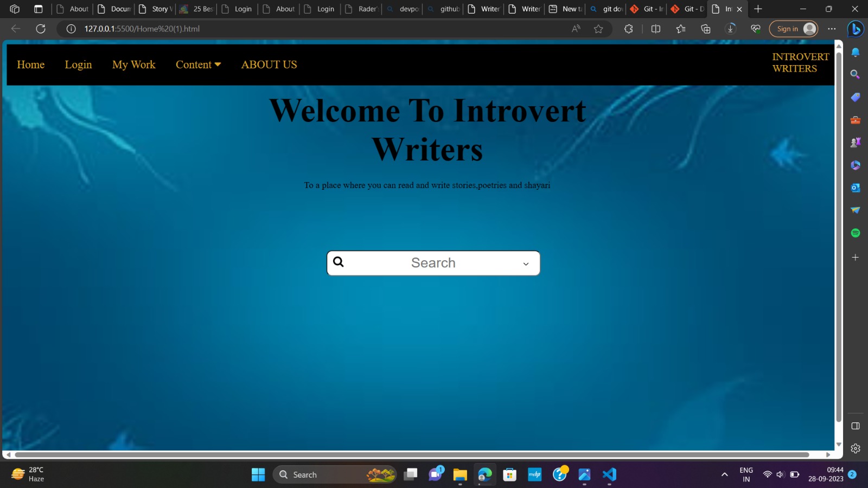Open the browser Extensions puzzle icon
Screen dimensions: 868x488
pyautogui.click(x=629, y=29)
